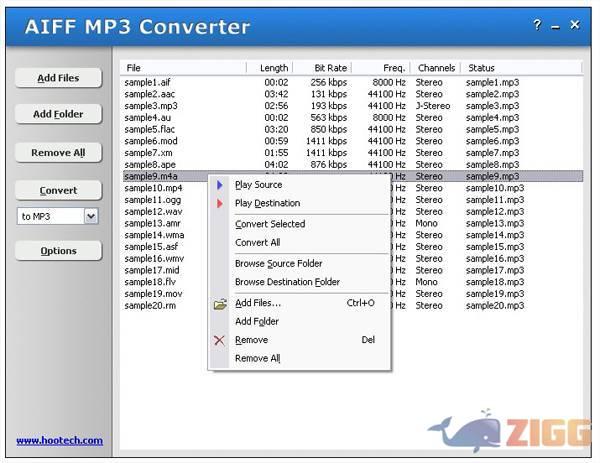Open the Options button

click(58, 251)
